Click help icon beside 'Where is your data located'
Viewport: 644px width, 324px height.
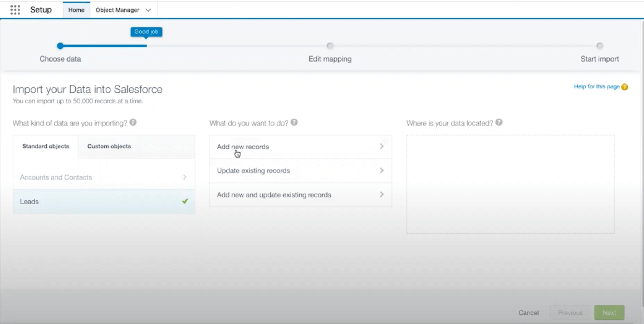(x=499, y=122)
